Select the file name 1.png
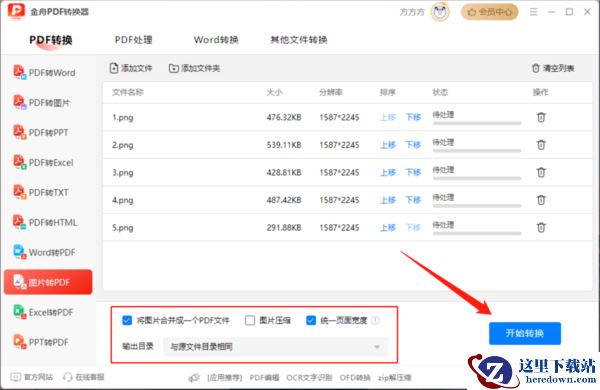Screen dimensions: 600x390 pos(123,117)
